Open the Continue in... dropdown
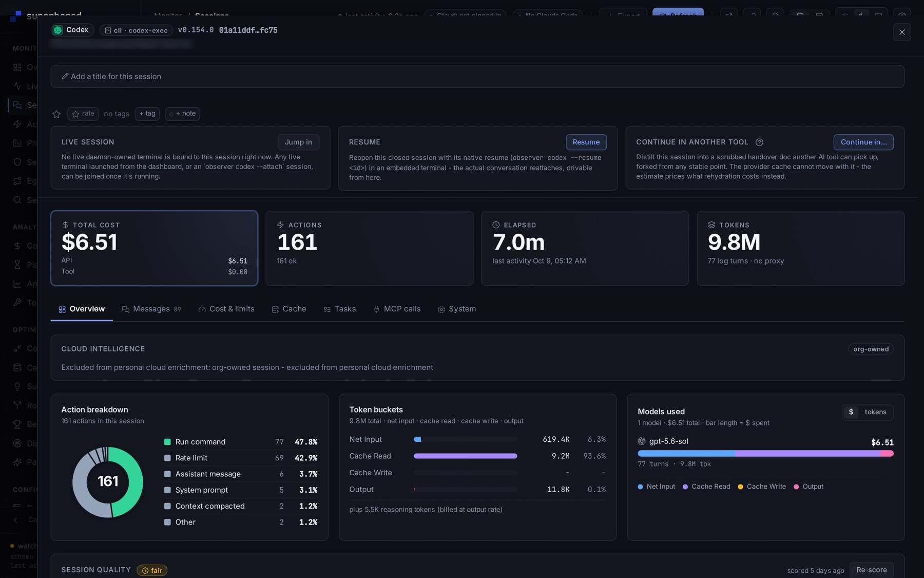The width and height of the screenshot is (924, 578). (x=863, y=142)
